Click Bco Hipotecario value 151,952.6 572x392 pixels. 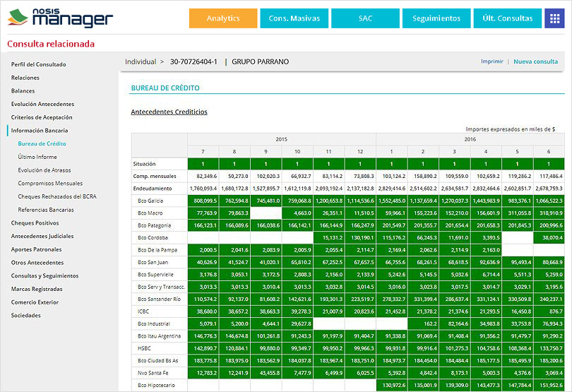click(x=549, y=385)
